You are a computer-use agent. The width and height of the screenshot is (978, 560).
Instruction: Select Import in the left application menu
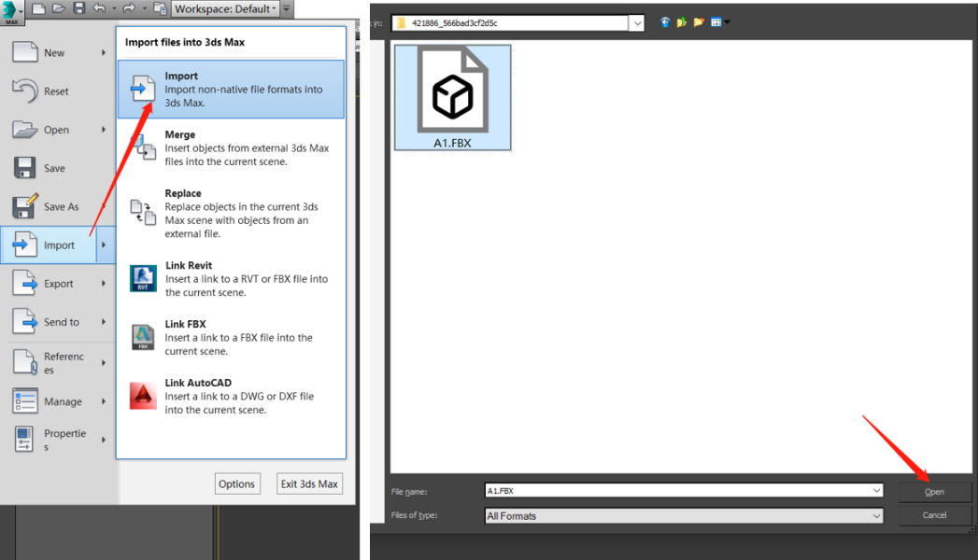click(50, 245)
